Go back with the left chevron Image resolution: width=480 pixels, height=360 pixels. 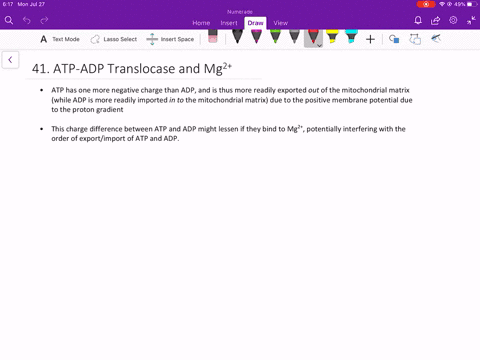click(10, 60)
